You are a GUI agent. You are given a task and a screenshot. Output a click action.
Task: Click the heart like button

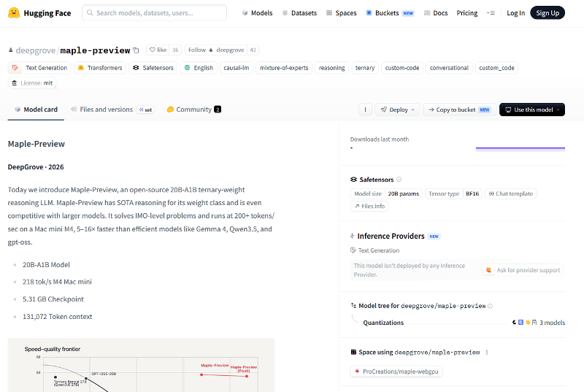click(x=158, y=50)
